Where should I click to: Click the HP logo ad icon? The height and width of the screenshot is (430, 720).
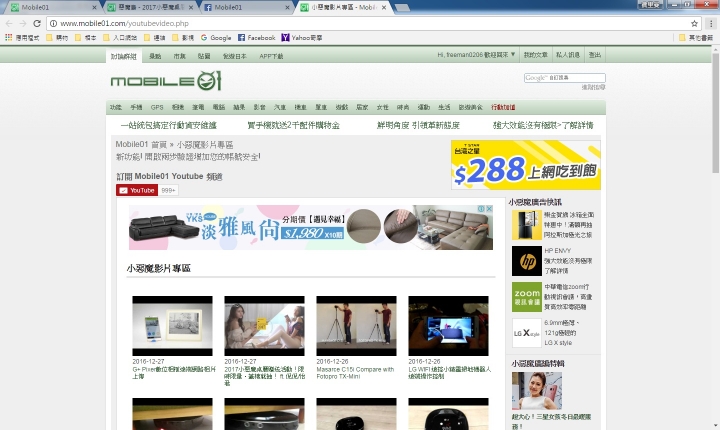click(527, 261)
